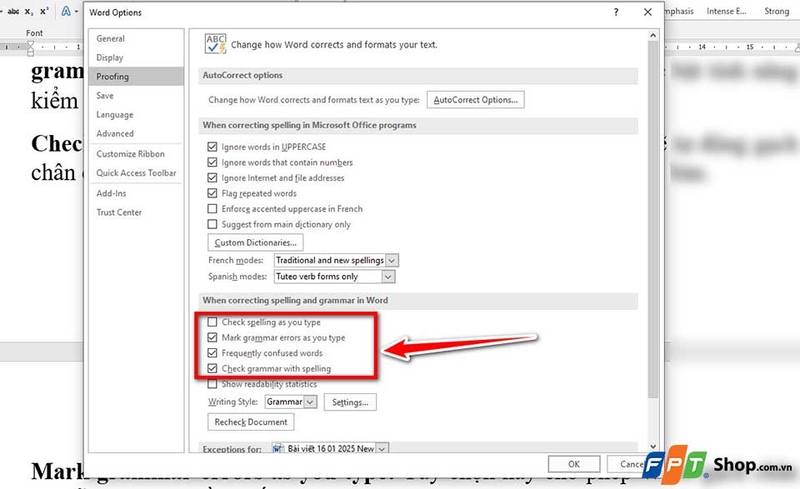Open grammar Settings button
Viewport: 800px width, 489px height.
coord(350,402)
